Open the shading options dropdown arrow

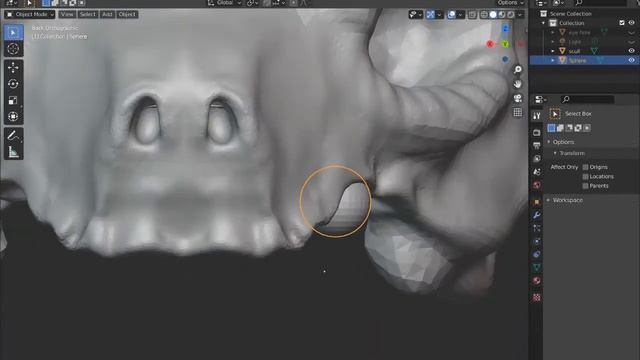520,15
